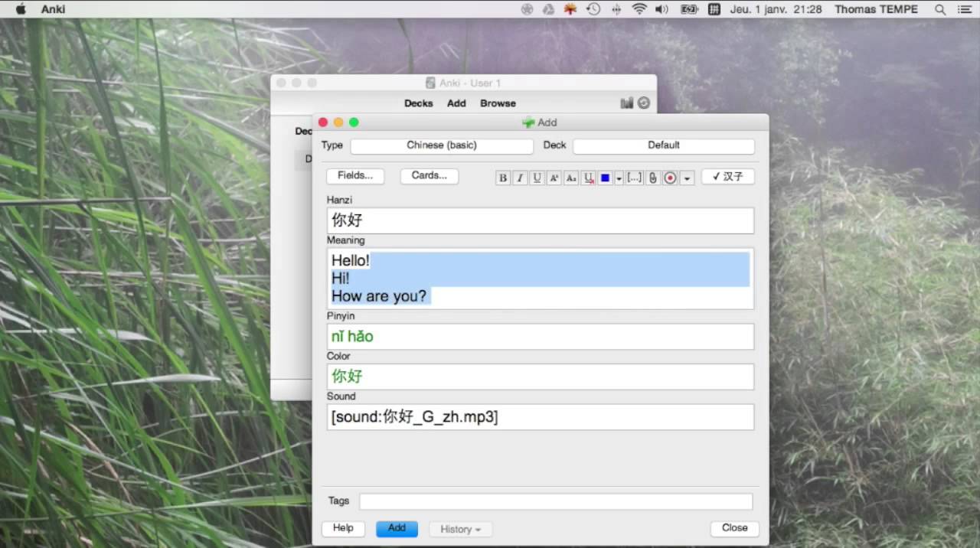This screenshot has height=548, width=980.
Task: Expand the History dropdown
Action: (x=461, y=529)
